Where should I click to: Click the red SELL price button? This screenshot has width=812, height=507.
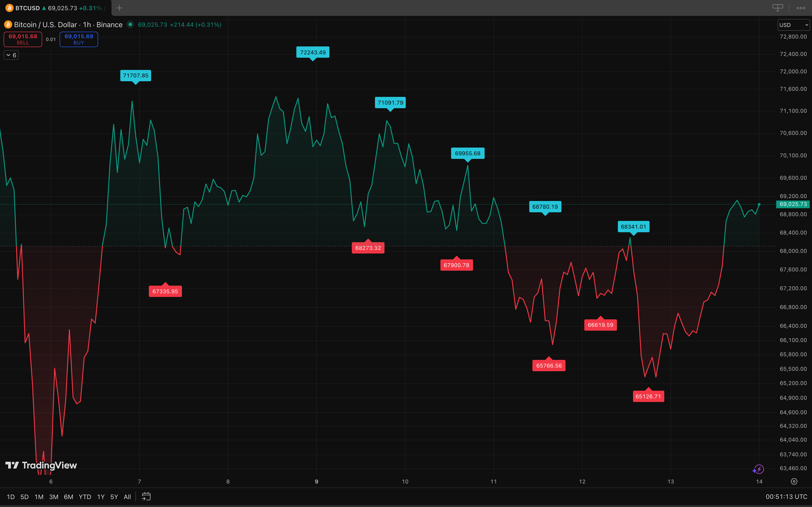(23, 39)
